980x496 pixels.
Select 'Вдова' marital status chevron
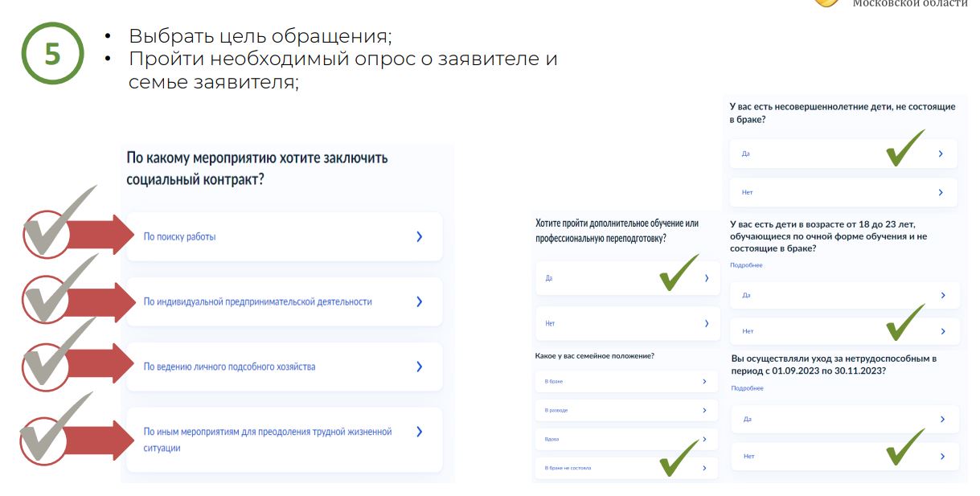704,440
